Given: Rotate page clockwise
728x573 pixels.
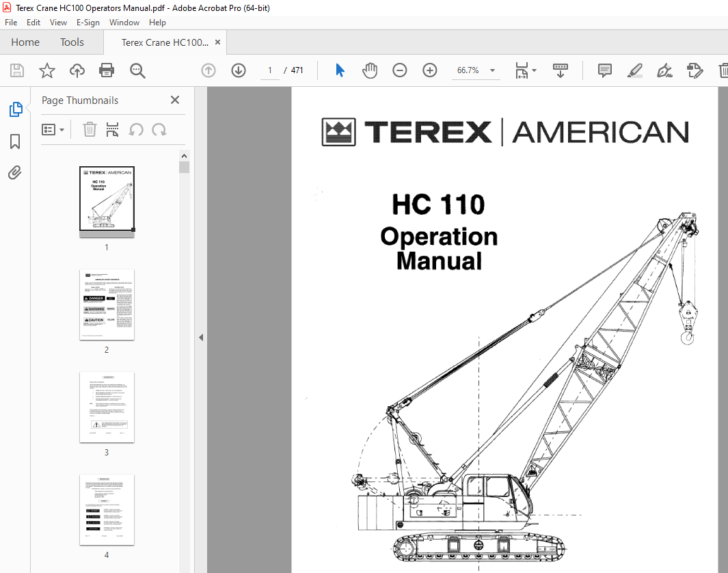Looking at the screenshot, I should (x=159, y=129).
